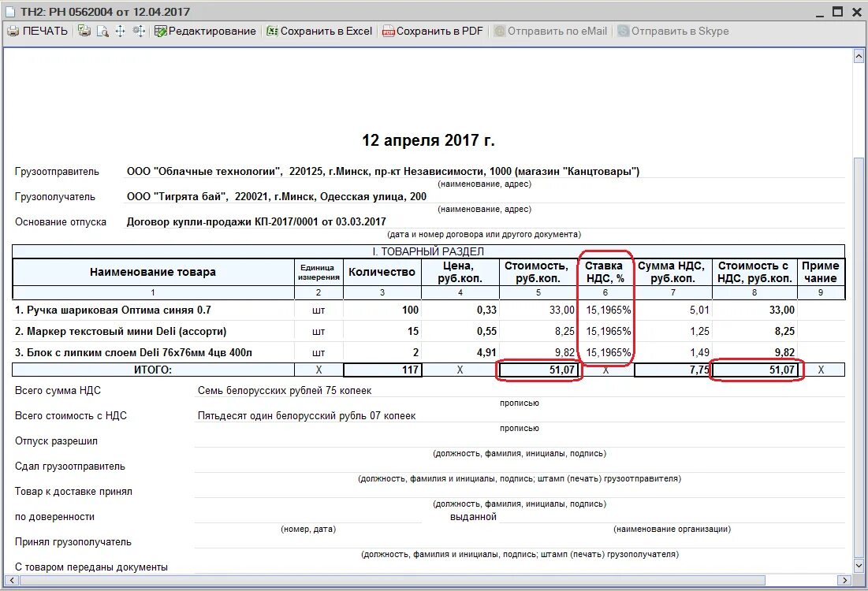Click scroll down arrow of vertical scrollbar
Image resolution: width=868 pixels, height=591 pixels.
[859, 566]
